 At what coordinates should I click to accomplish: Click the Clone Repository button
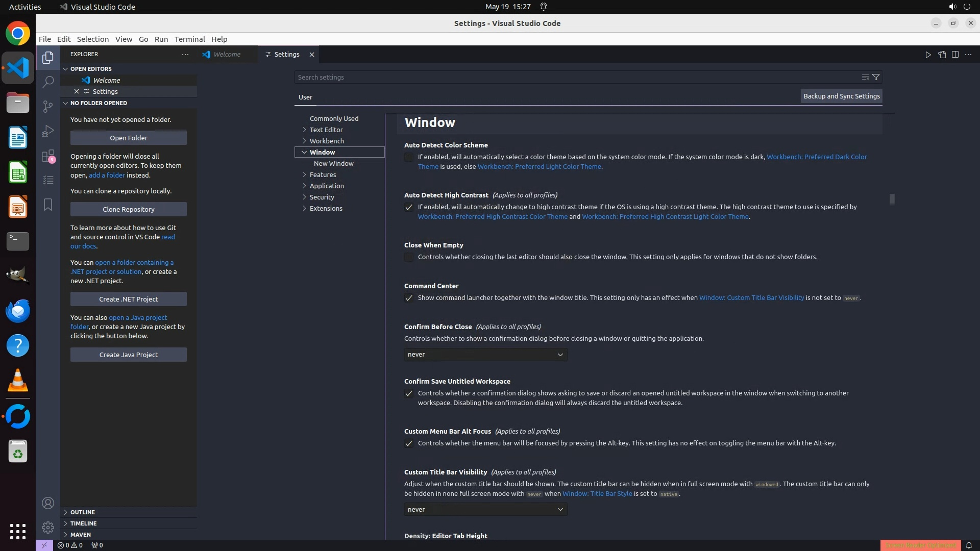[x=129, y=209]
